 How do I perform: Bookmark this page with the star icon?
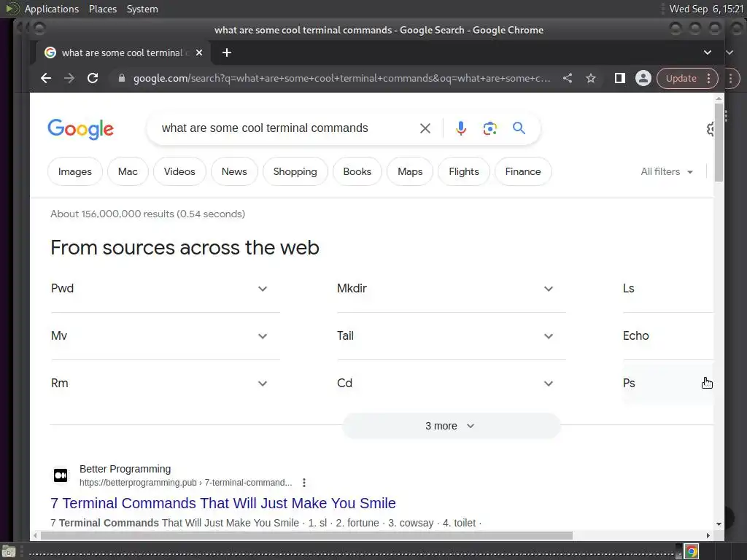(x=591, y=78)
